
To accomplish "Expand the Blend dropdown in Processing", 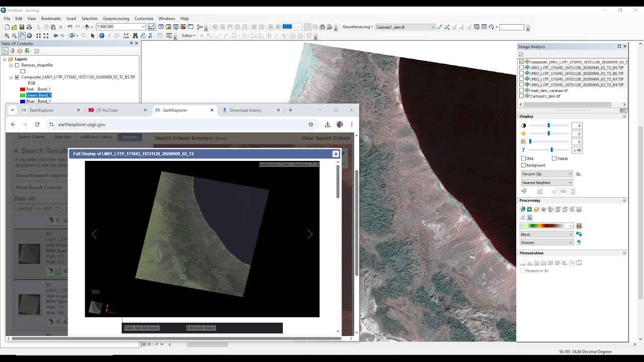I will 547,234.
